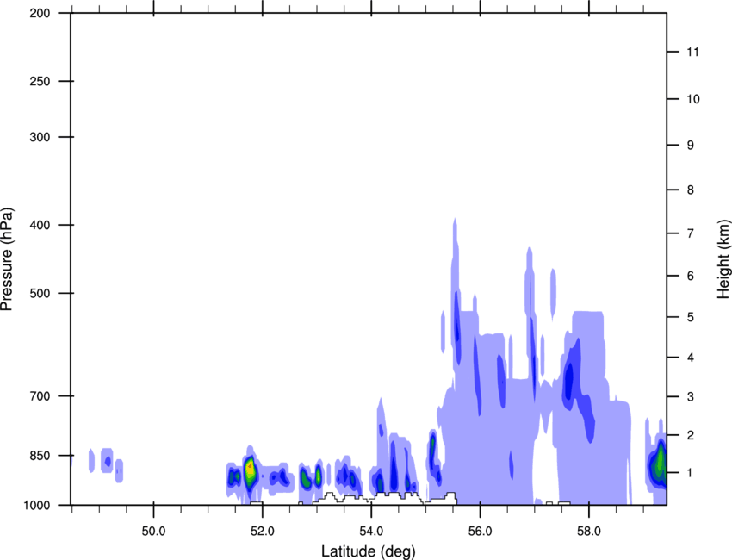732x560 pixels.
Task: Click the green contour blob at far right edge
Action: click(660, 463)
